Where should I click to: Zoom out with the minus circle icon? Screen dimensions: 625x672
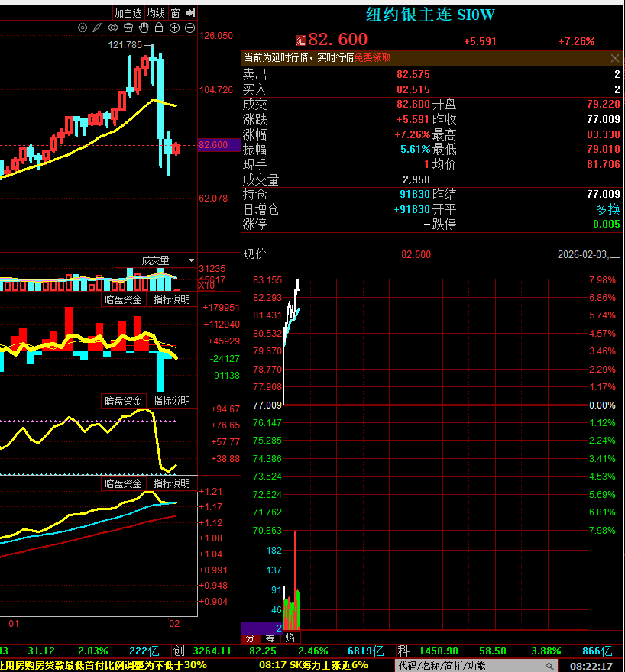coord(190,27)
